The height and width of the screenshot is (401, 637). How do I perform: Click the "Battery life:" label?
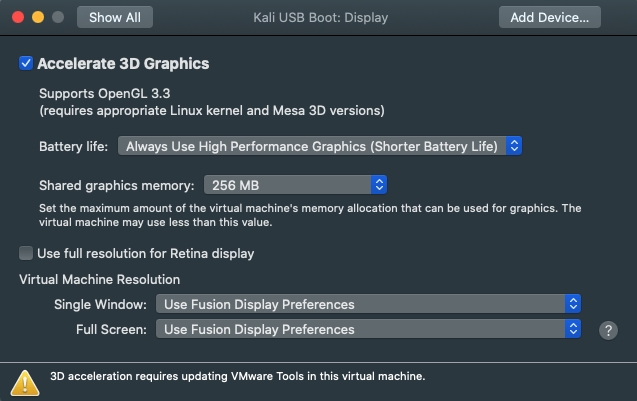pos(74,147)
